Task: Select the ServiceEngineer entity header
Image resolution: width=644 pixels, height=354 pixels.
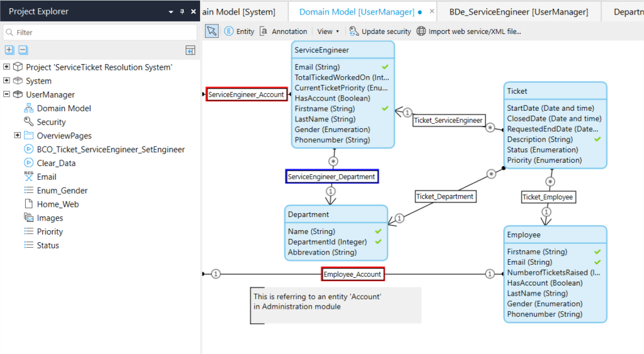Action: tap(343, 50)
